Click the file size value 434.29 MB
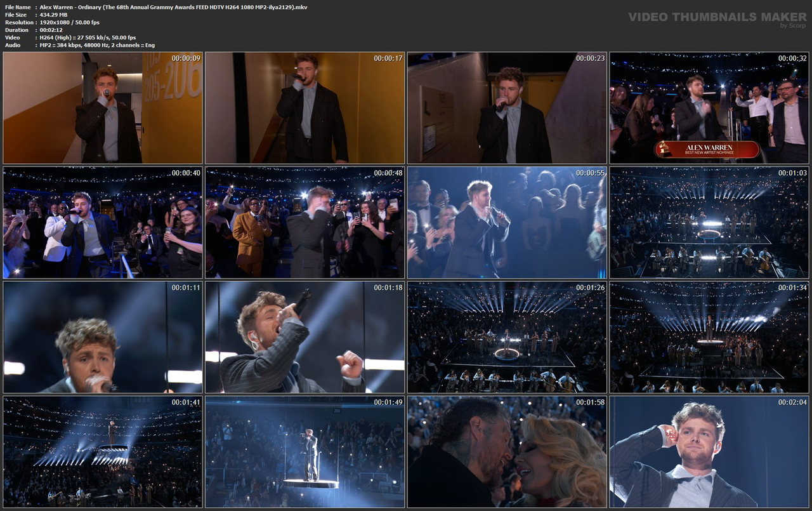Image resolution: width=812 pixels, height=511 pixels. tap(54, 15)
